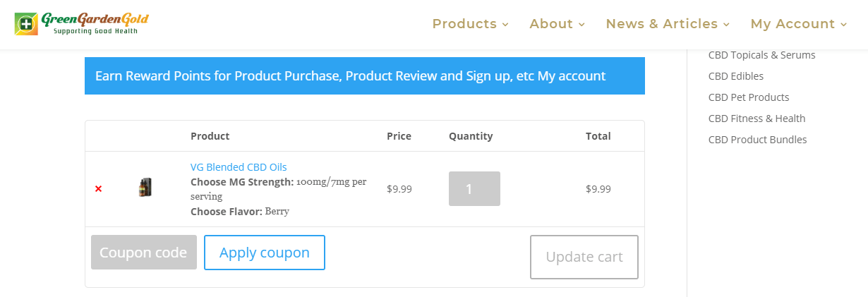This screenshot has width=868, height=297.
Task: Focus the Coupon code input field
Action: pos(143,253)
